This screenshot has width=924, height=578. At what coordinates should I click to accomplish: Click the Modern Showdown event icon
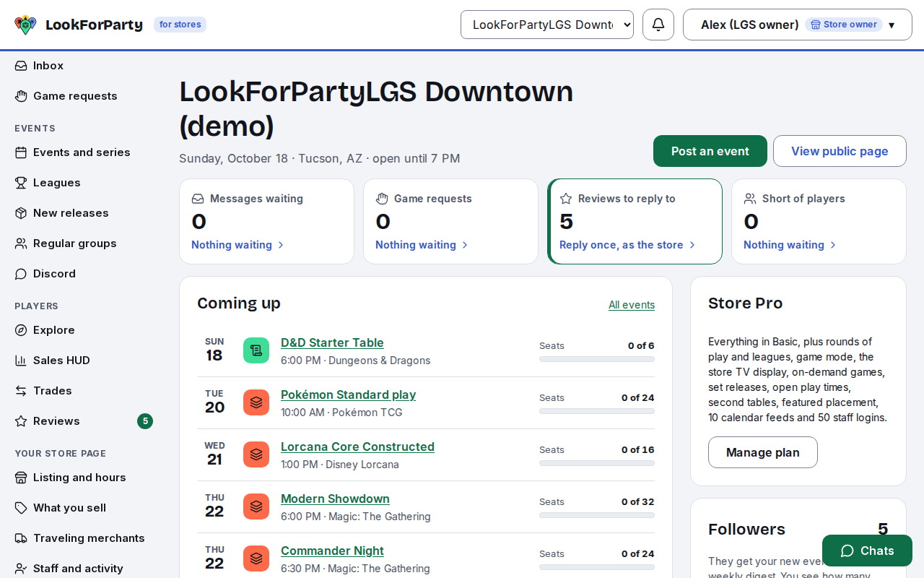[x=256, y=506]
